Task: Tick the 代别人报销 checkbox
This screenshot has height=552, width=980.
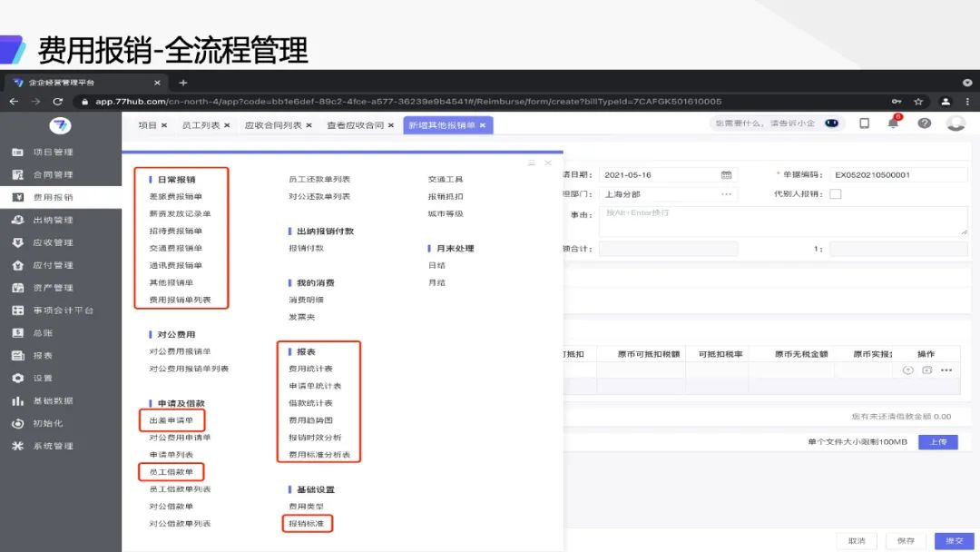Action: click(x=835, y=193)
